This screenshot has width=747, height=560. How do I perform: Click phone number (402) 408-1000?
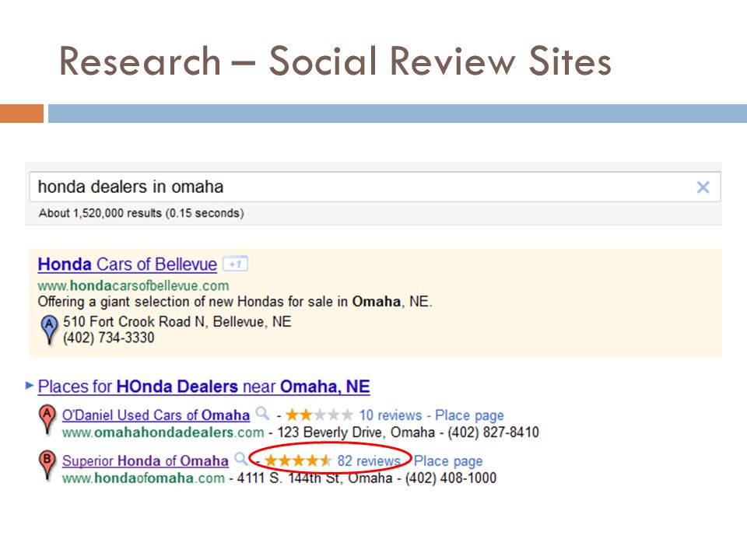pyautogui.click(x=451, y=478)
